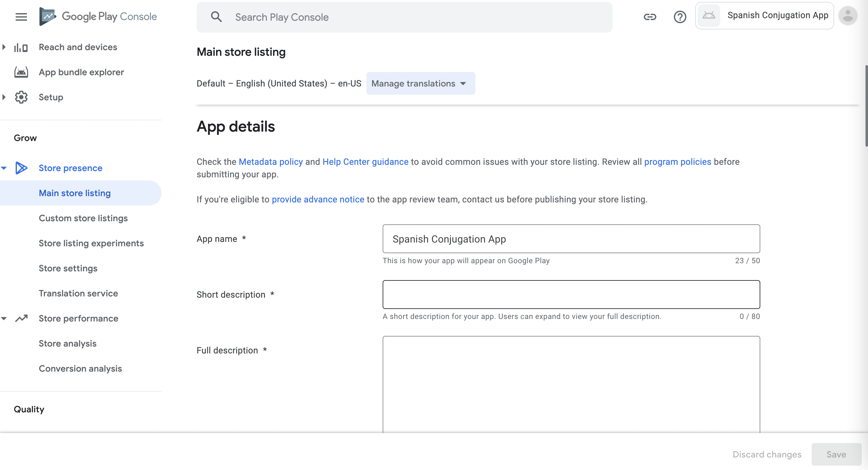This screenshot has height=470, width=868.
Task: Open the Metadata policy link
Action: (271, 162)
